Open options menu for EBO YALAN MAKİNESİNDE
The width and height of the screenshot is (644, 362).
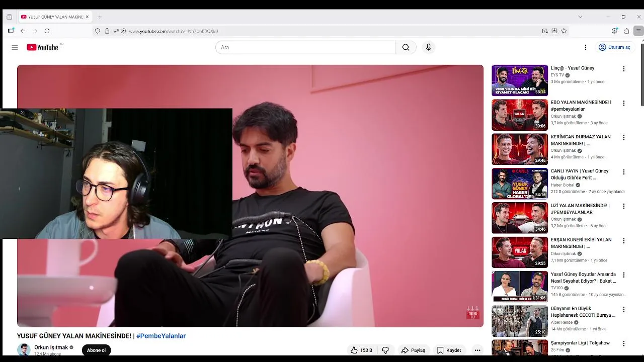point(624,103)
